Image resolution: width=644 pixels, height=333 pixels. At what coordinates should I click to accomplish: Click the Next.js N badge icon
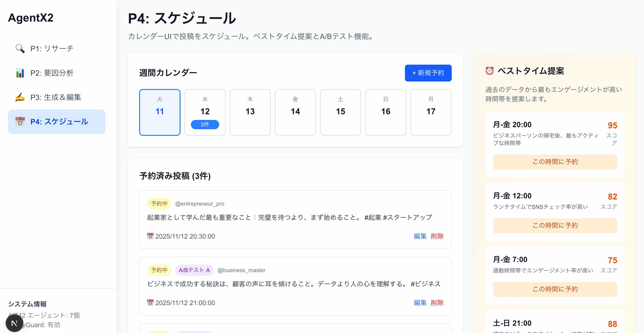(15, 323)
